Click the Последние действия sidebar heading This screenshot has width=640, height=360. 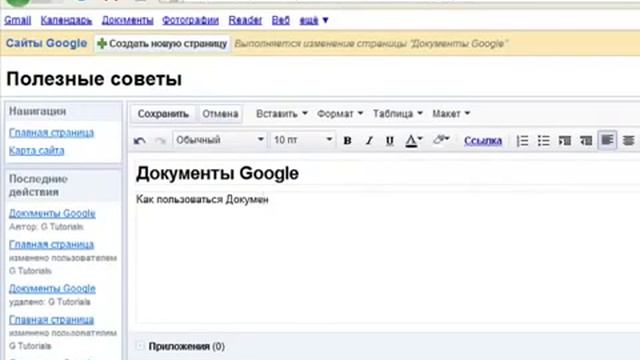click(38, 185)
